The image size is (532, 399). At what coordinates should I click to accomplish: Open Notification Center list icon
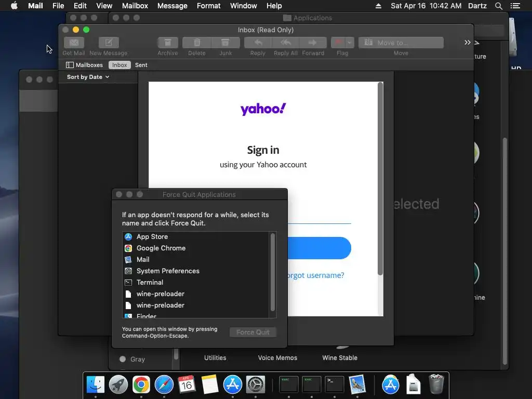[515, 6]
